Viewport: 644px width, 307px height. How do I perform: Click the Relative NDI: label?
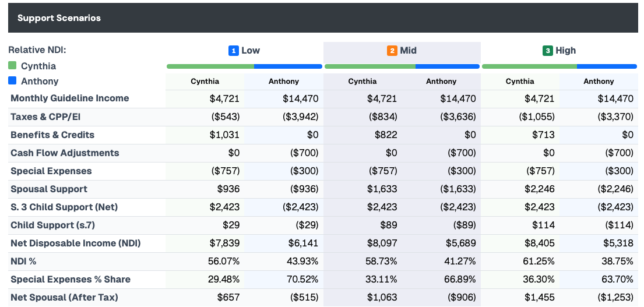37,50
